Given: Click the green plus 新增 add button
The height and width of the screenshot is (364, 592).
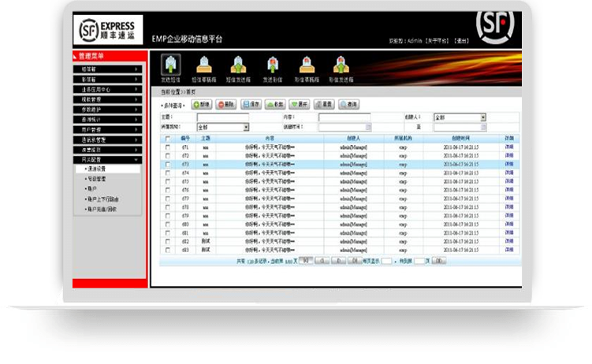Looking at the screenshot, I should [x=202, y=105].
